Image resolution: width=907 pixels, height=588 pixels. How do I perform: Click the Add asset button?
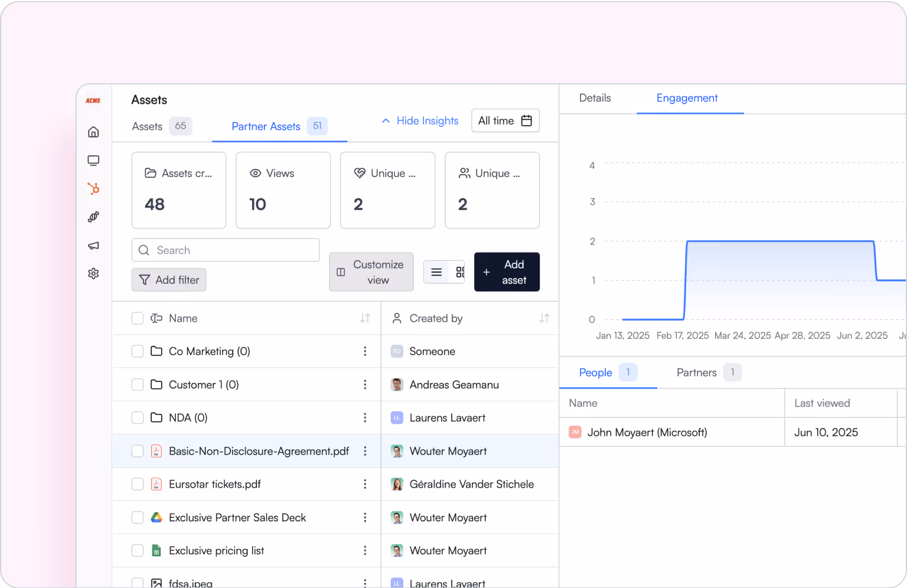pyautogui.click(x=507, y=272)
